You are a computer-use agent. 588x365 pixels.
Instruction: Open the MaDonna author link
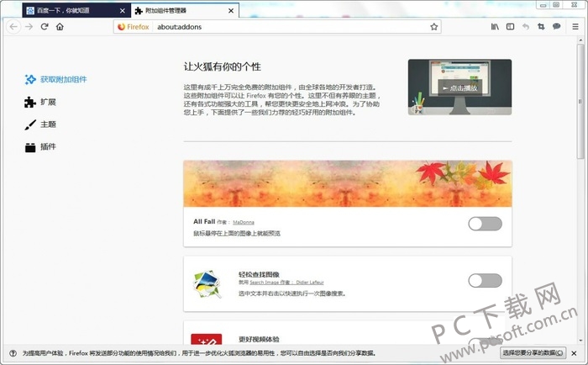tap(244, 222)
